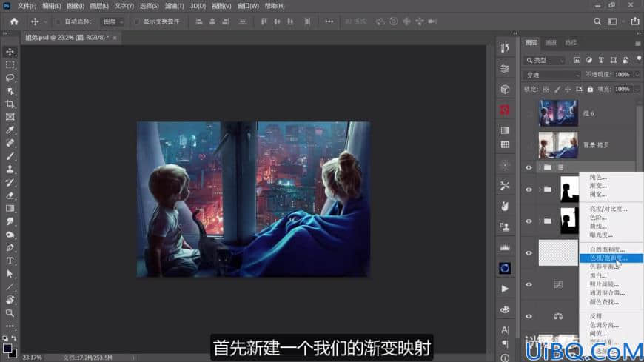
Task: Hide the color balance adjustment layer
Action: 529,316
